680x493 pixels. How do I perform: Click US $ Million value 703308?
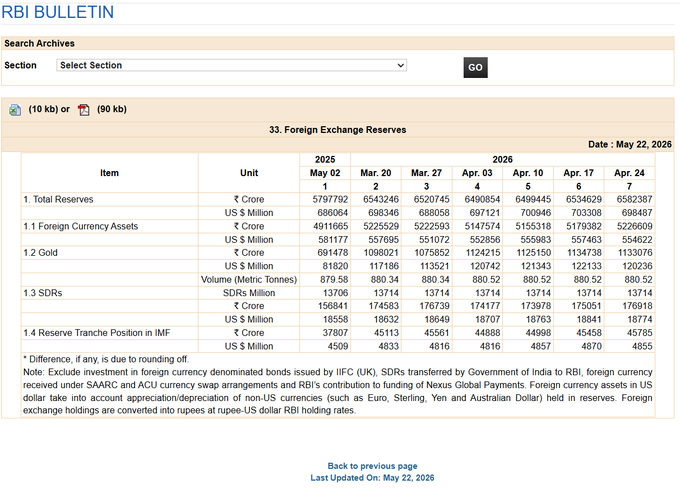coord(586,213)
